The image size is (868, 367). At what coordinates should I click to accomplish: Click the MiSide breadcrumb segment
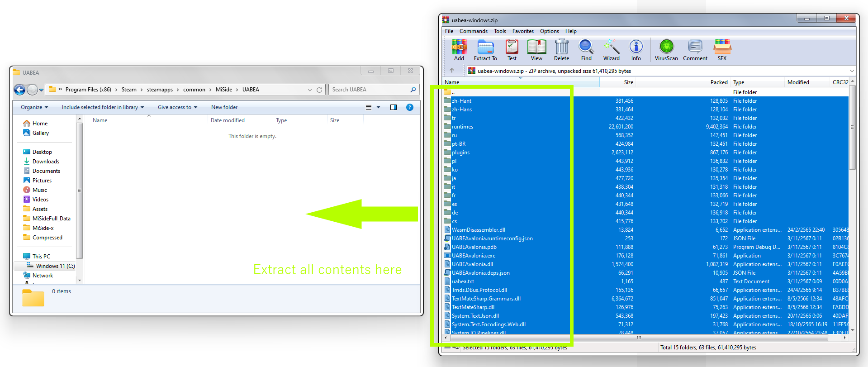(224, 90)
